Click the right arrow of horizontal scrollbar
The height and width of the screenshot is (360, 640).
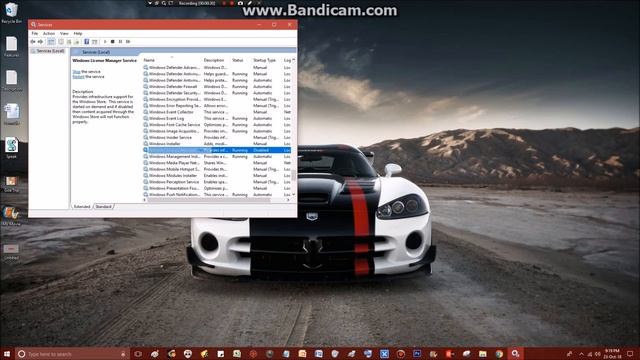288,200
